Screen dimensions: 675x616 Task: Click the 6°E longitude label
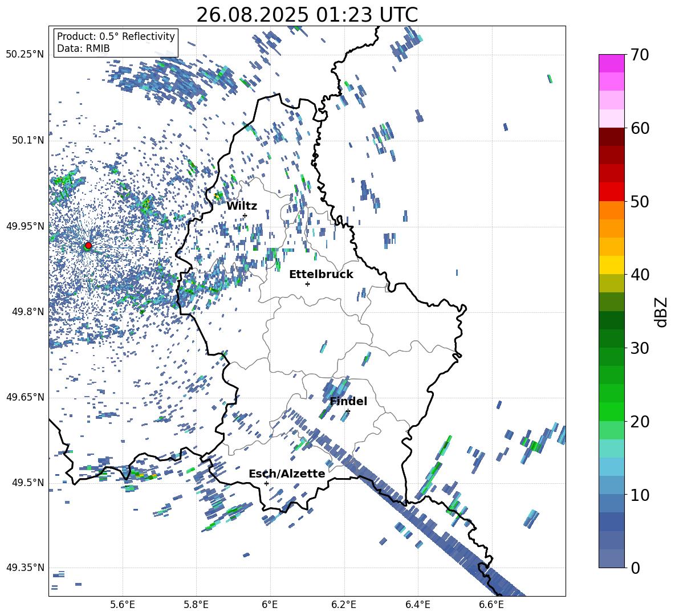pos(270,605)
